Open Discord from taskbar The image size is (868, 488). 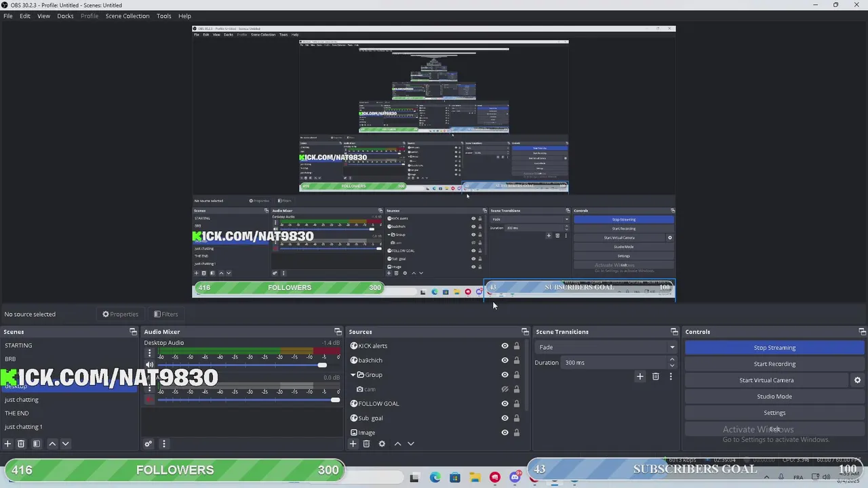(x=515, y=478)
